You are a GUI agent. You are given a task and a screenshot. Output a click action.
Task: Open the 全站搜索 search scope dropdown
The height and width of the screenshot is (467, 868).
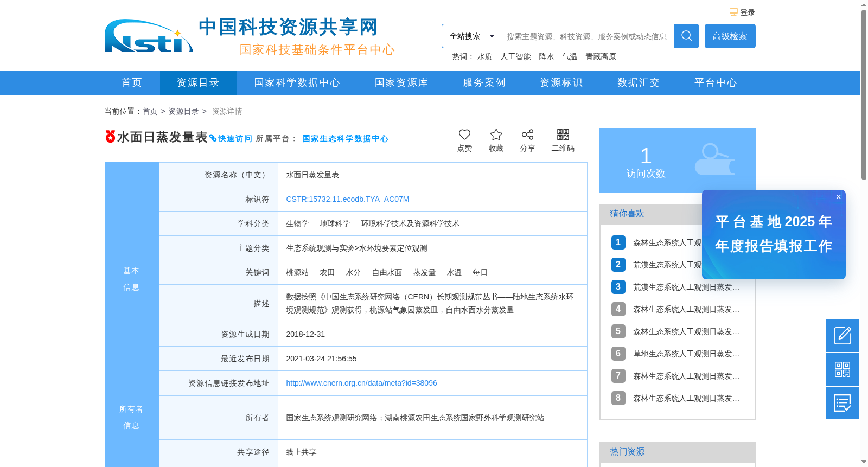point(469,36)
